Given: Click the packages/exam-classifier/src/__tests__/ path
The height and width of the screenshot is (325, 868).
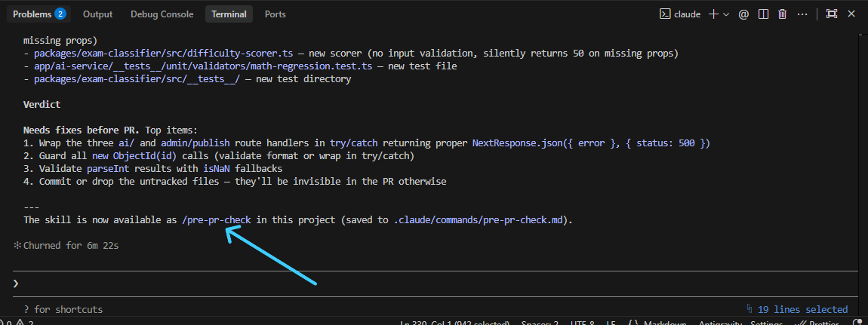Looking at the screenshot, I should [137, 79].
